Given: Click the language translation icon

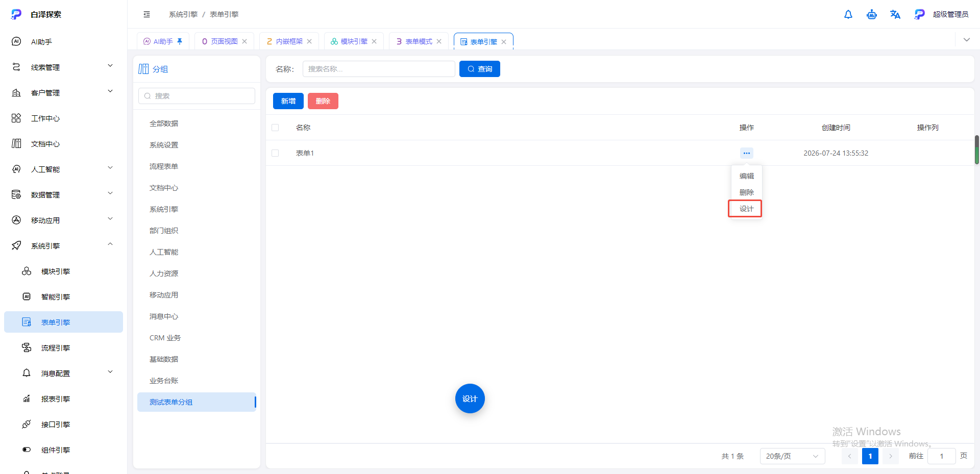Looking at the screenshot, I should [x=895, y=14].
